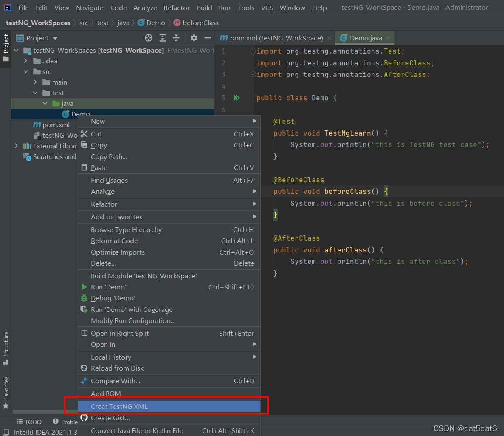
Task: Click the run gutter icon beside class Demo
Action: pos(237,98)
